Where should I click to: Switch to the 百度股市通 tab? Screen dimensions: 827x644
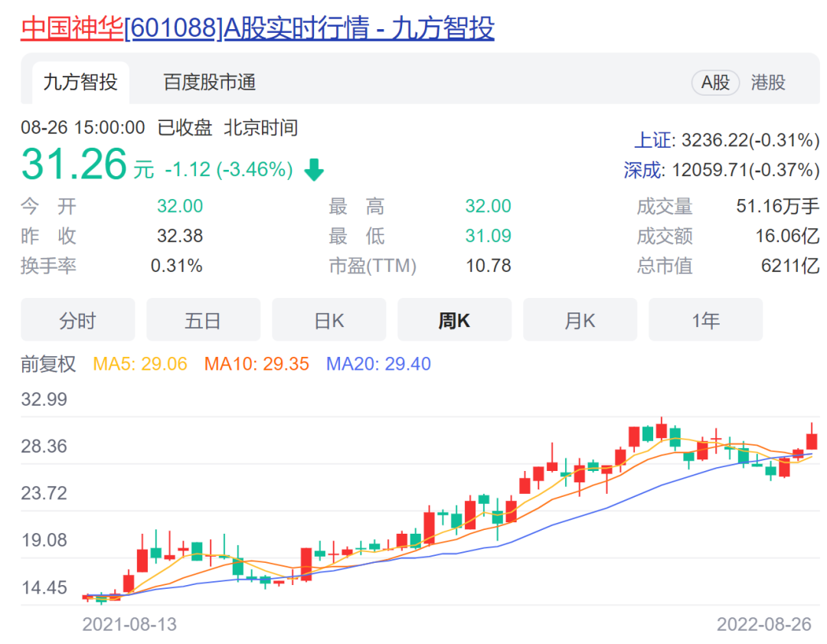(209, 82)
